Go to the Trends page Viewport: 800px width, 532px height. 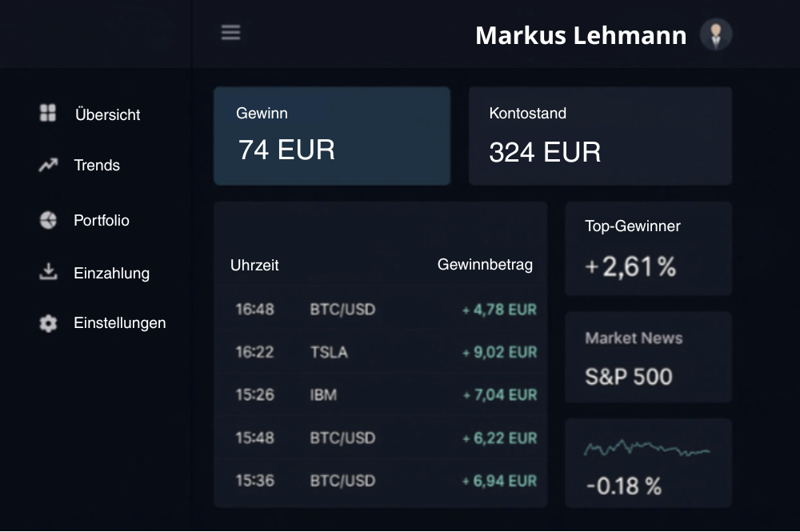point(97,166)
